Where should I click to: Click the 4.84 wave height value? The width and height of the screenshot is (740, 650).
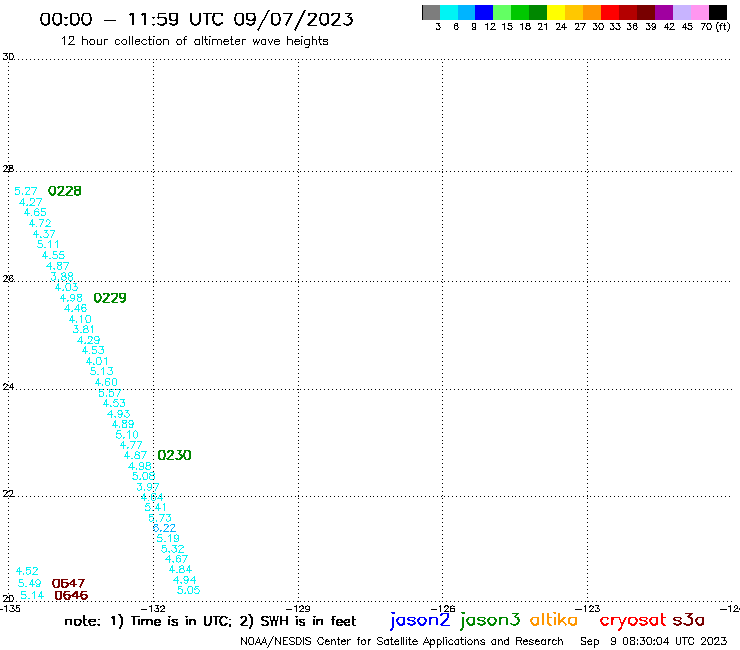(180, 570)
